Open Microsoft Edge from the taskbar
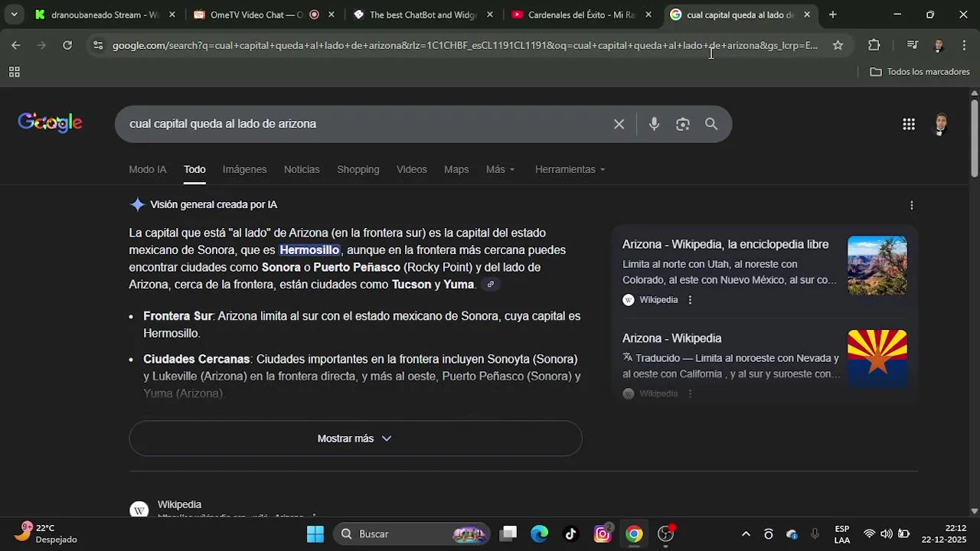 click(x=540, y=533)
